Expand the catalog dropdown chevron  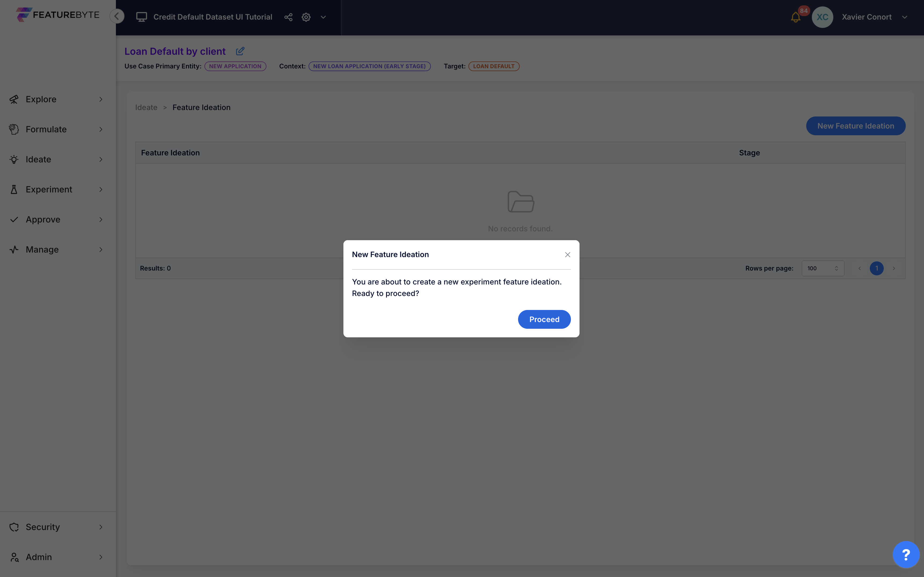click(x=323, y=17)
